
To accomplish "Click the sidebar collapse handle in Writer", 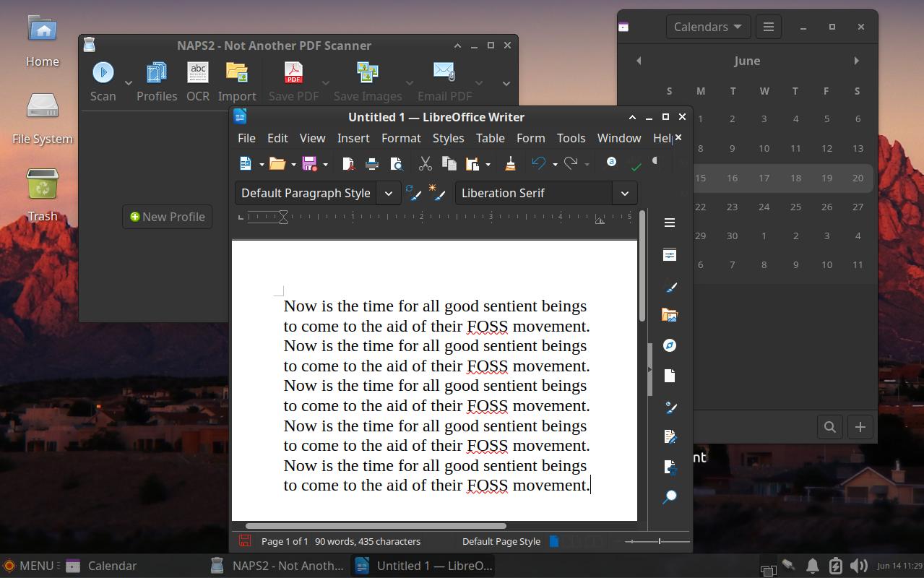I will 649,369.
